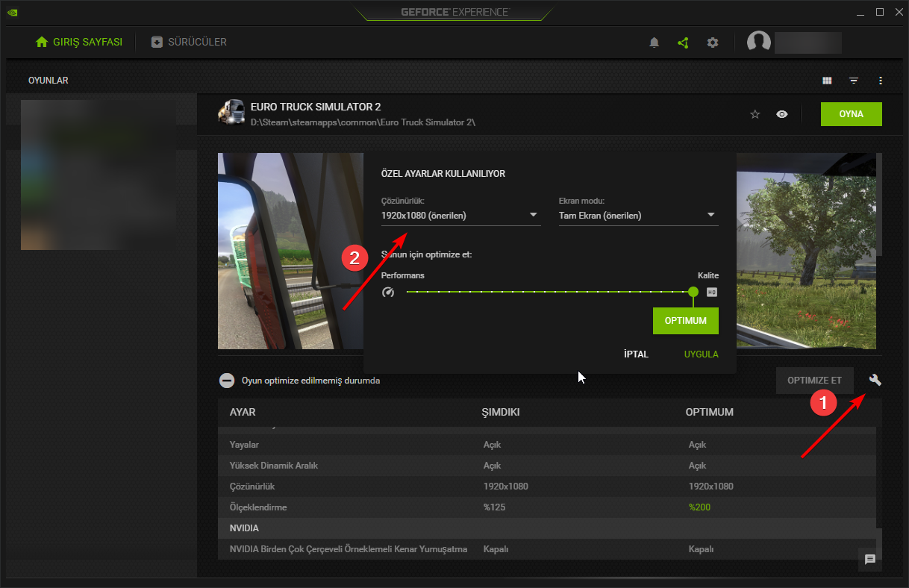This screenshot has height=588, width=909.
Task: Click the performance gauge icon
Action: [387, 292]
